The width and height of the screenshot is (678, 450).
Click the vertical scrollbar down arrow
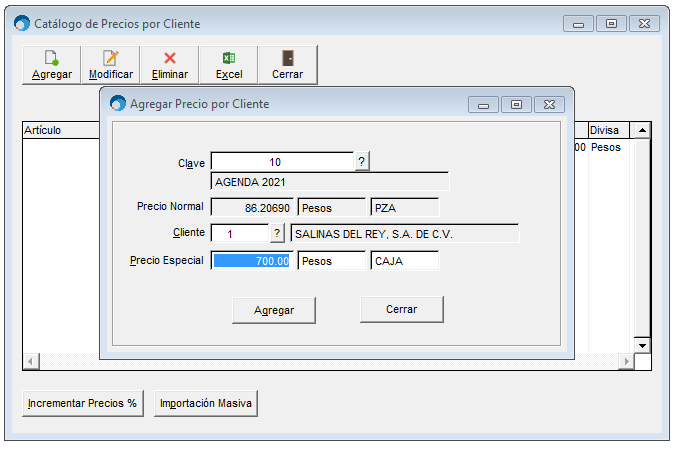643,345
